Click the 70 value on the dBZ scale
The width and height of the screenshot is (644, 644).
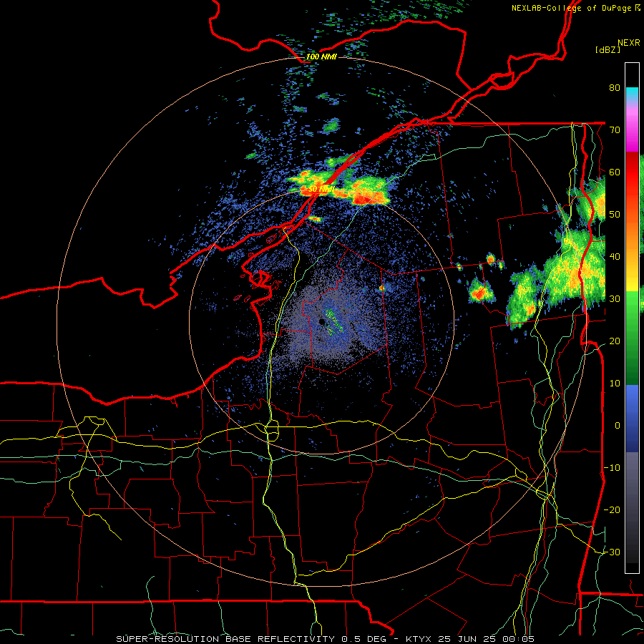(x=615, y=130)
